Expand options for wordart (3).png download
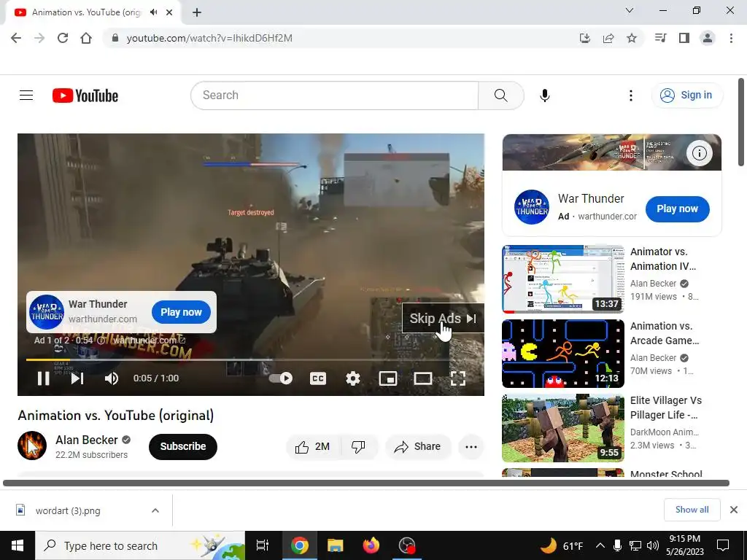This screenshot has width=747, height=560. [155, 510]
